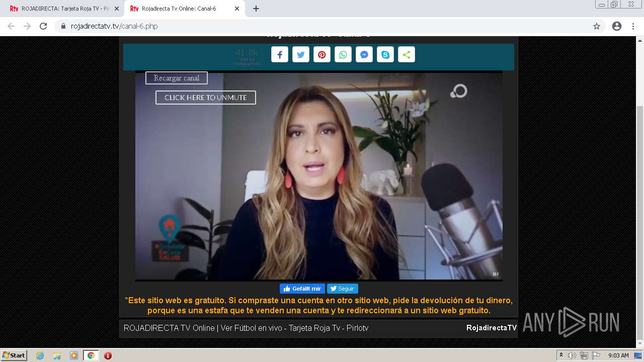644x362 pixels.
Task: Open network connection tray icon
Action: [584, 355]
